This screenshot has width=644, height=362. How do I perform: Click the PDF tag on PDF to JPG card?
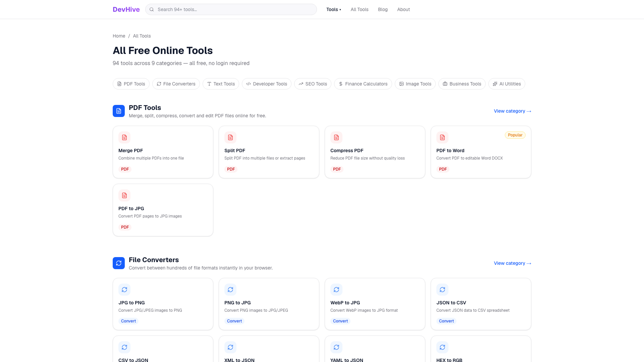[x=125, y=227]
